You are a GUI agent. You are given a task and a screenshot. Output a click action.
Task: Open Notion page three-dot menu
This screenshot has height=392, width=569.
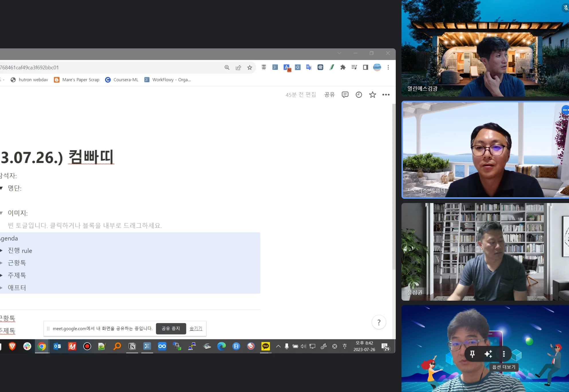[386, 94]
